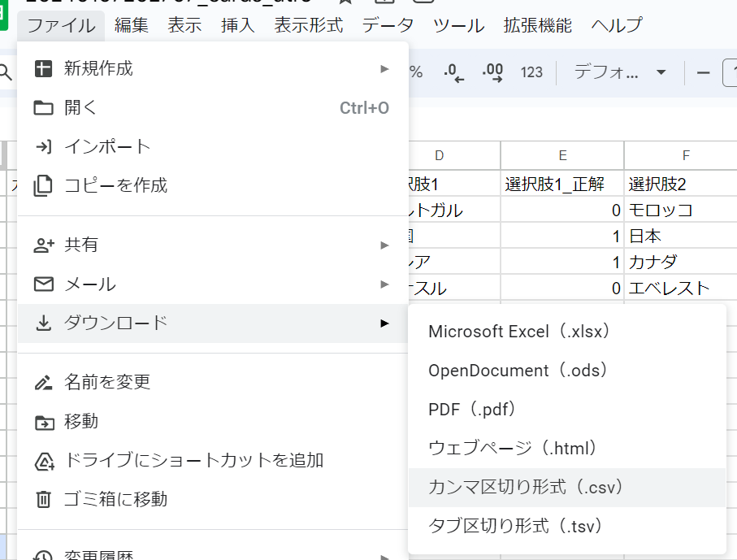Image resolution: width=737 pixels, height=560 pixels.
Task: Select ドライブにショートカットを追加 entry
Action: [213, 461]
